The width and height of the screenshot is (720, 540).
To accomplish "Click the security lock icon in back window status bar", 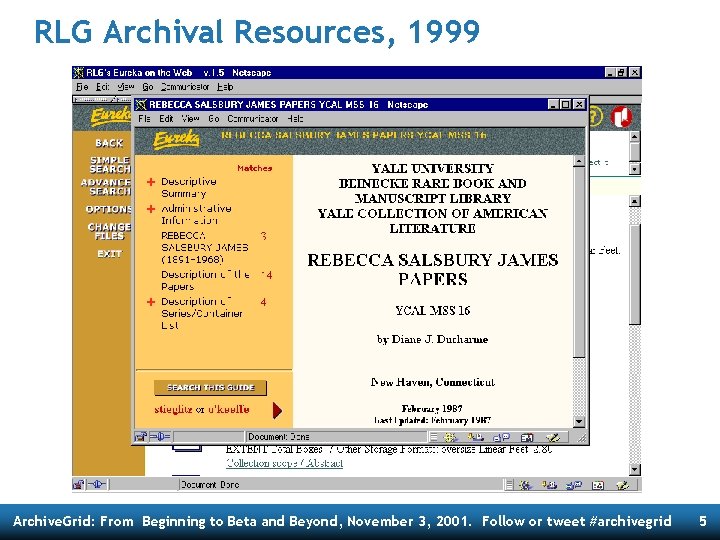I will click(x=79, y=484).
